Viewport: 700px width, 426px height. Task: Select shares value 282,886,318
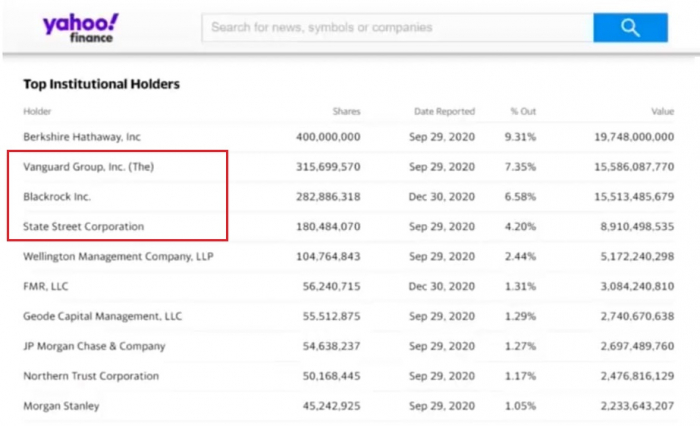click(x=328, y=196)
